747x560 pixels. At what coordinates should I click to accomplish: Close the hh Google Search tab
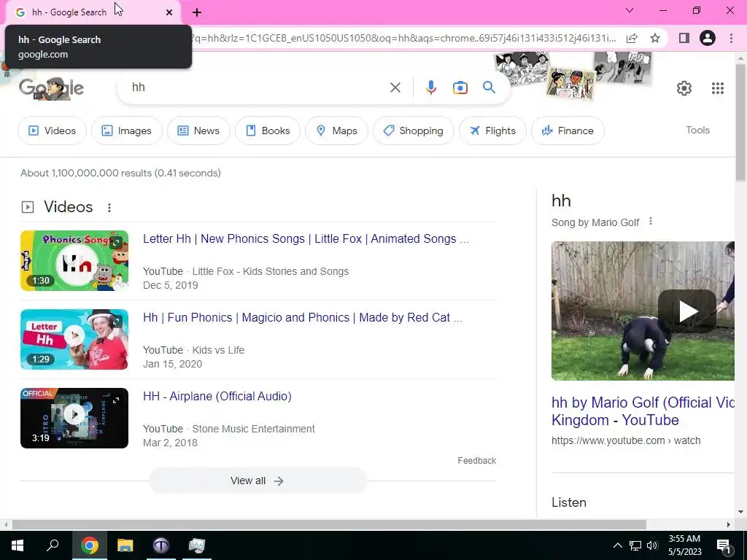[169, 12]
